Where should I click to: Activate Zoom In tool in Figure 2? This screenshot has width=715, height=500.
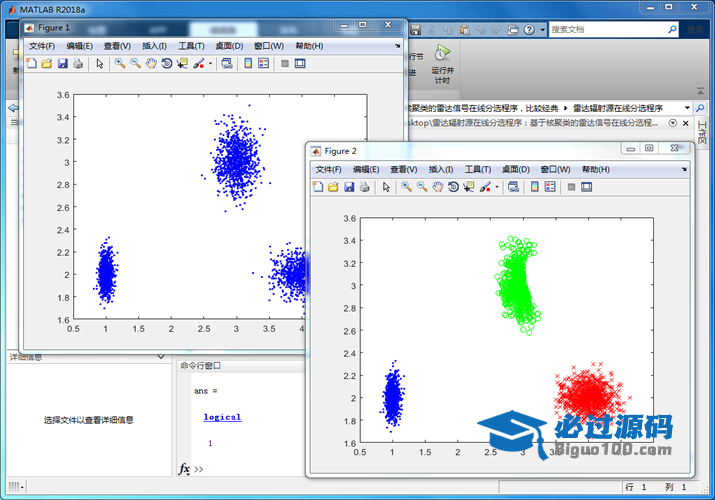click(x=406, y=187)
